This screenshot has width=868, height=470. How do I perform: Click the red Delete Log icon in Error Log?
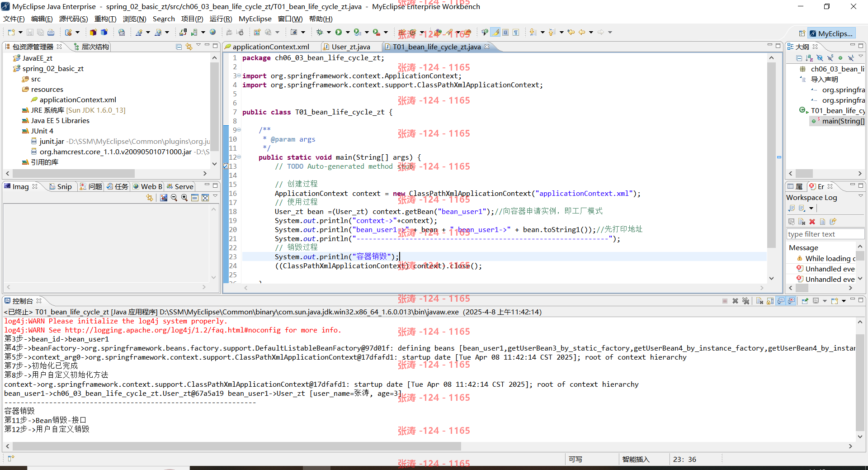[812, 222]
